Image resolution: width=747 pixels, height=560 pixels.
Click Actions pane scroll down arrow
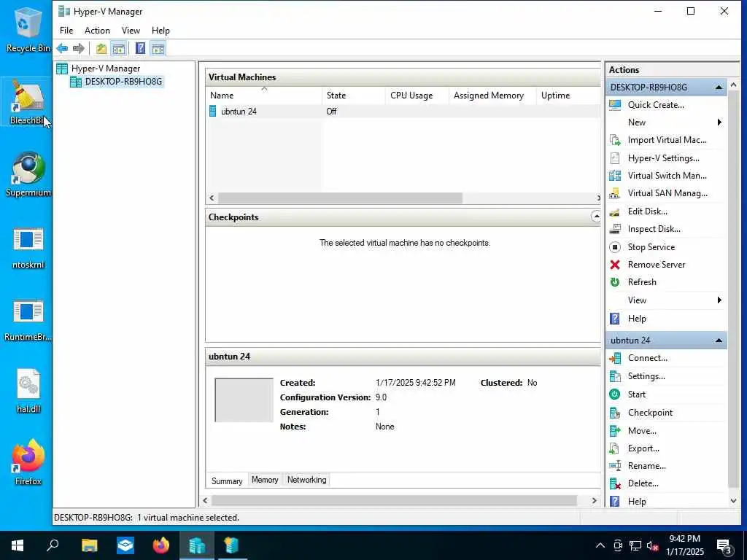pos(734,501)
